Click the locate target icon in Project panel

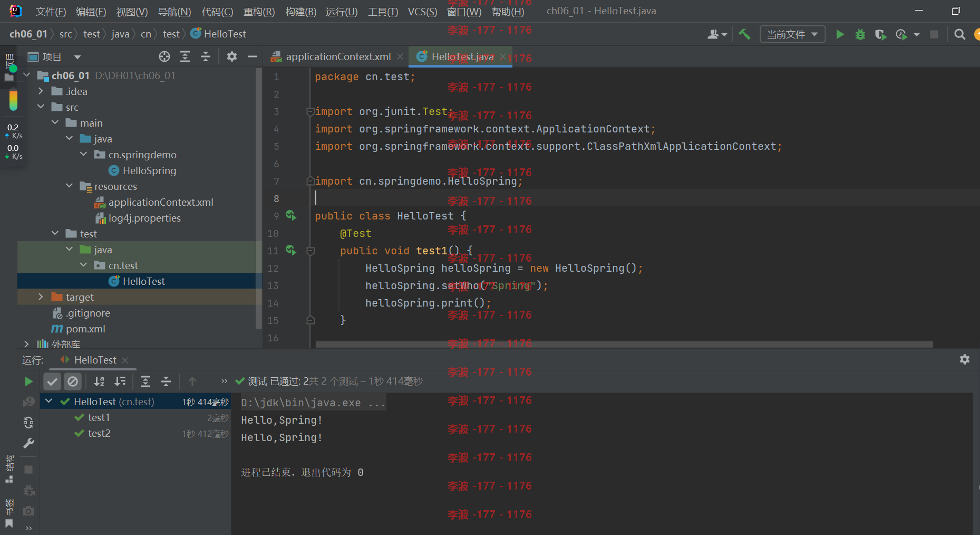(164, 56)
